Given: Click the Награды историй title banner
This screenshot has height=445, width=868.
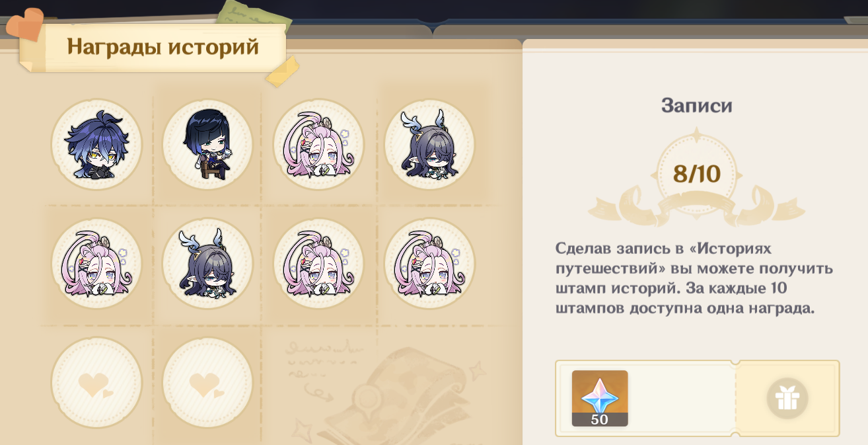Looking at the screenshot, I should (x=163, y=48).
